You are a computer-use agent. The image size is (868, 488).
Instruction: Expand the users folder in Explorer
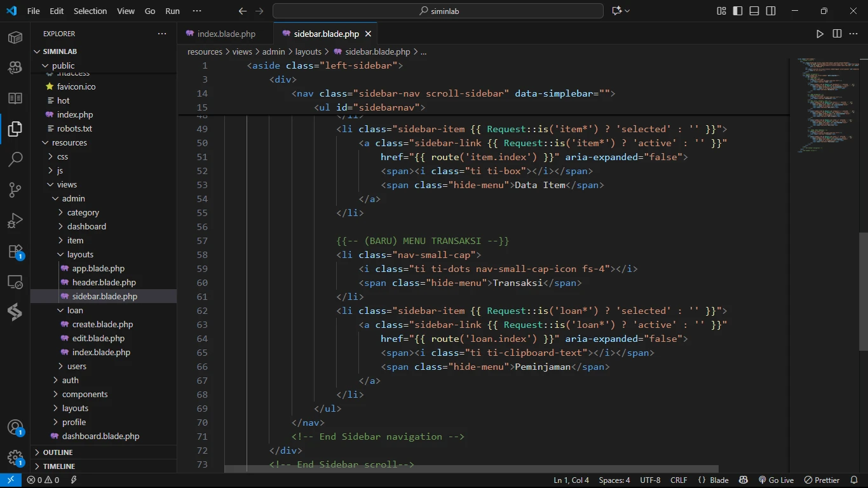[x=77, y=366]
